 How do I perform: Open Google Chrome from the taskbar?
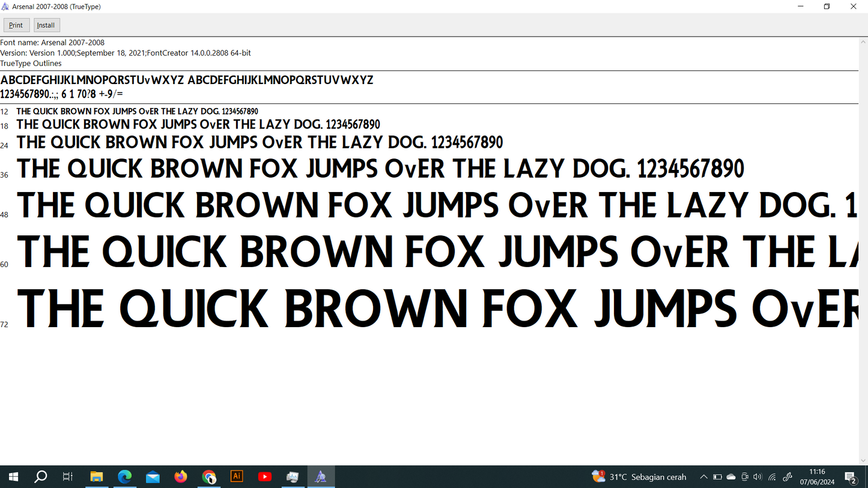(x=208, y=476)
